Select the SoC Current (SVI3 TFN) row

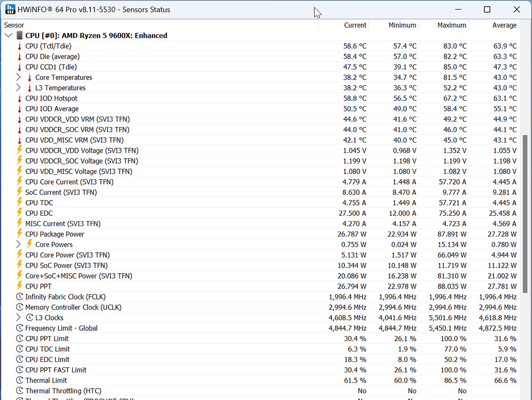[x=260, y=192]
